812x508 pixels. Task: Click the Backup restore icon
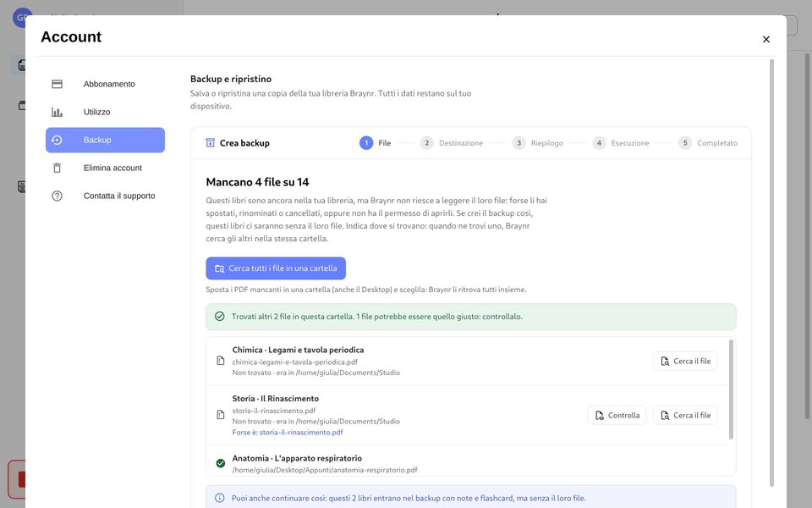tap(57, 140)
